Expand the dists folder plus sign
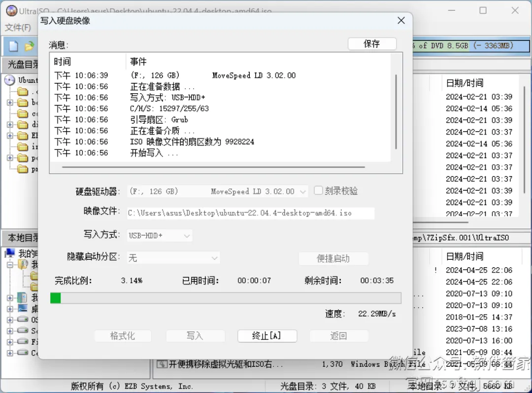Screen dimensions: 532x393 10,125
